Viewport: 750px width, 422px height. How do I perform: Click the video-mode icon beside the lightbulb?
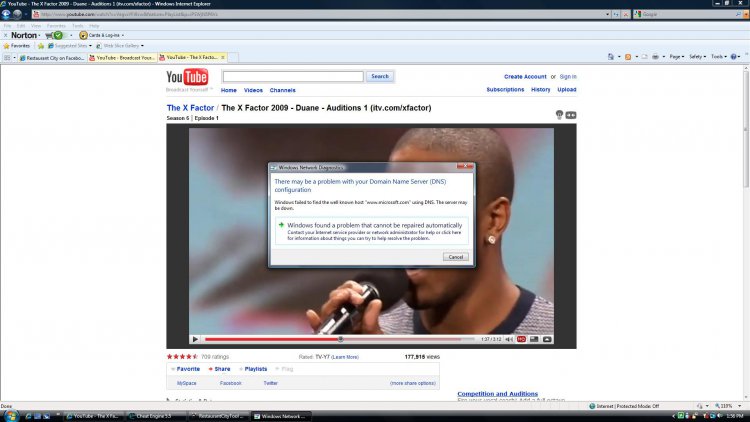(571, 115)
